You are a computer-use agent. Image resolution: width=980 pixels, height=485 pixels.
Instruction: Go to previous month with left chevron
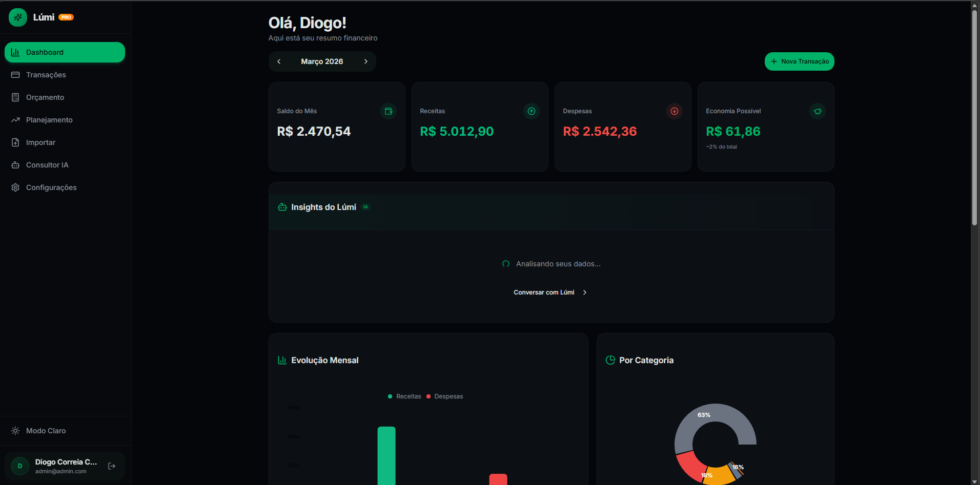279,61
